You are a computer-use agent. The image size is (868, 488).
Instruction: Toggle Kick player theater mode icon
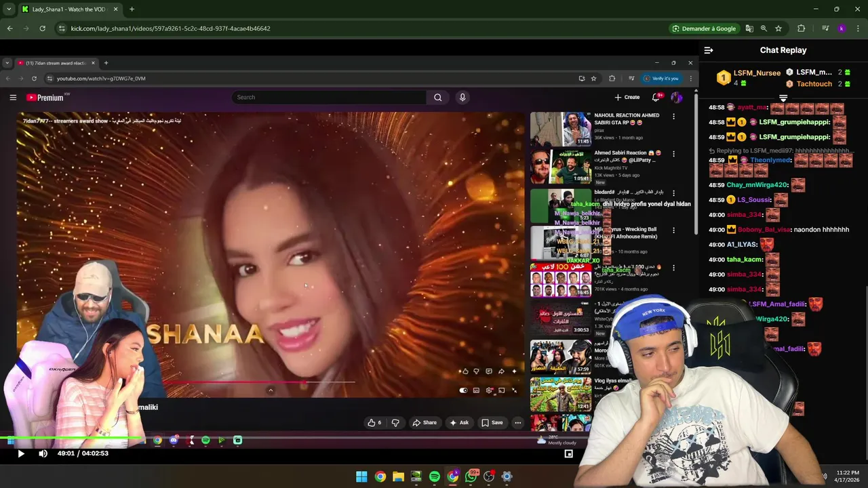pyautogui.click(x=569, y=453)
